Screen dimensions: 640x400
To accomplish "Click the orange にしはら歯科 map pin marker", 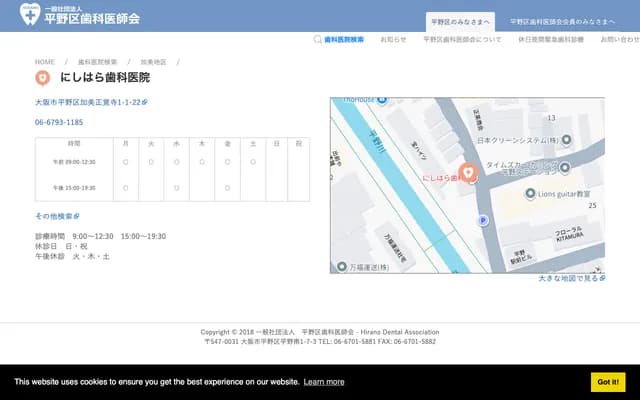I will pos(468,171).
